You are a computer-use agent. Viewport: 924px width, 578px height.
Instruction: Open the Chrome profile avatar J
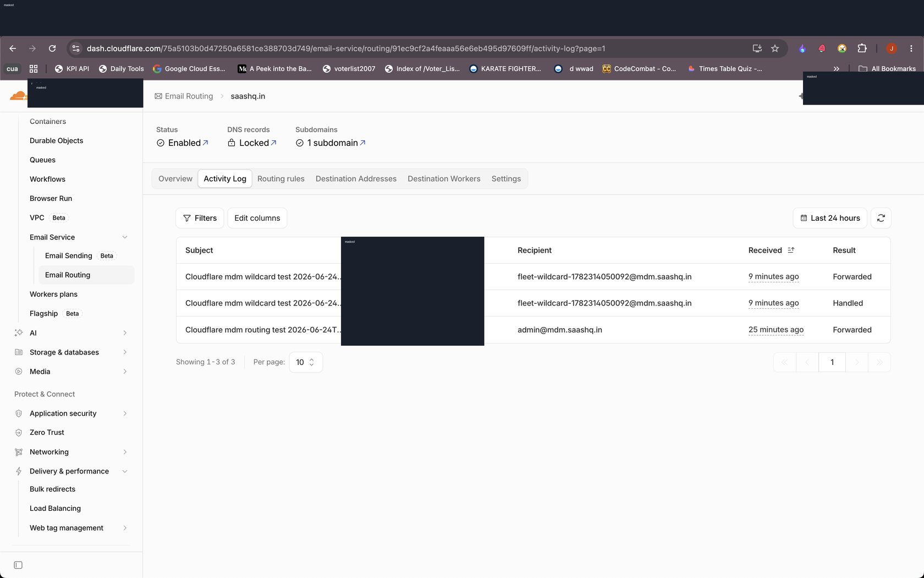(x=892, y=48)
